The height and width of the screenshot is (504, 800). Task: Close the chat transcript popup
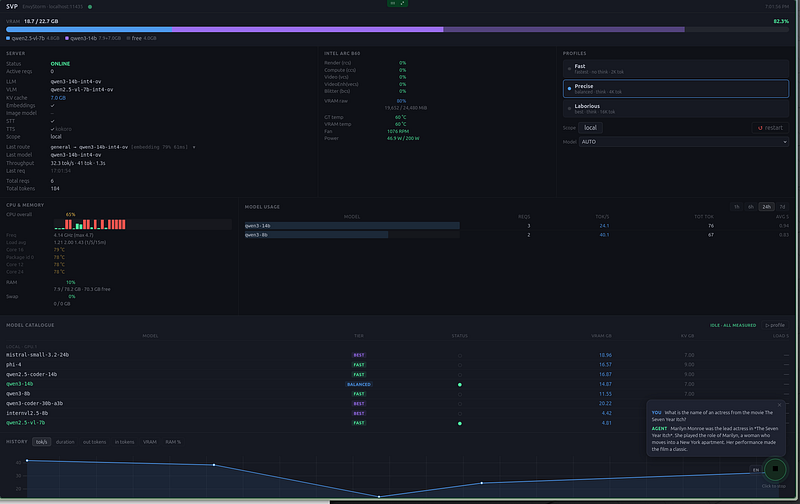[779, 405]
